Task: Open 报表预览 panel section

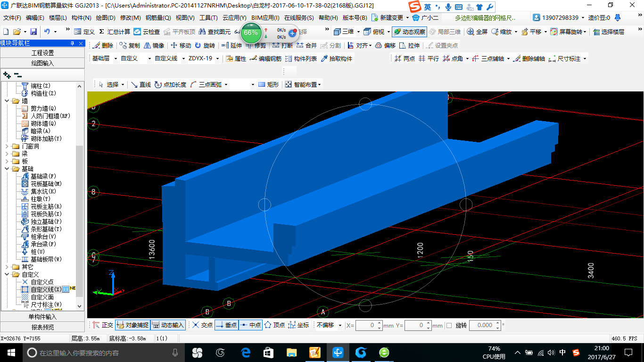Action: (42, 327)
